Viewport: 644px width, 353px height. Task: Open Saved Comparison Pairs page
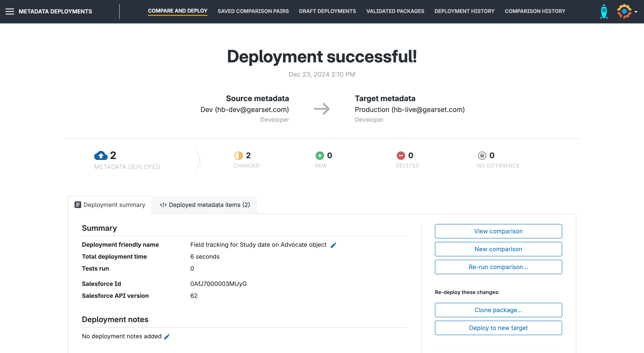click(x=253, y=11)
